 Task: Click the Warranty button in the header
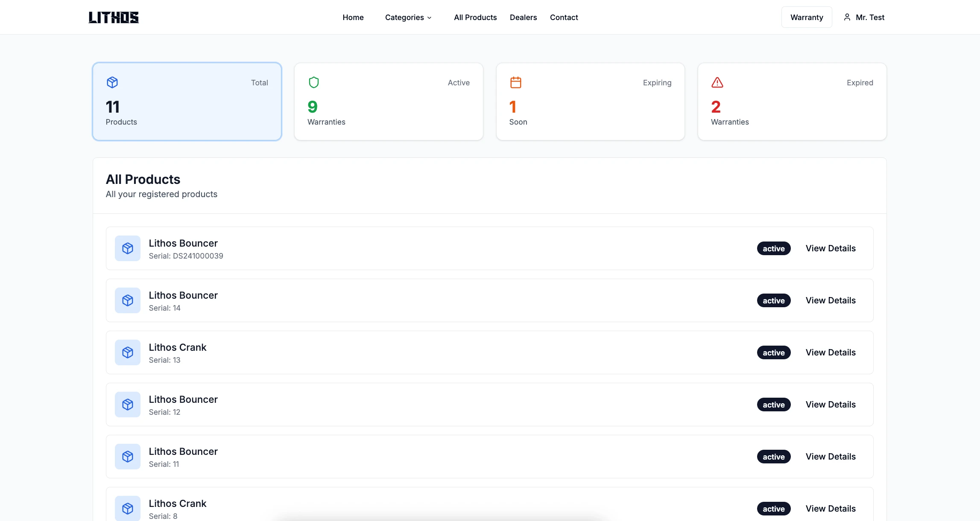(806, 17)
